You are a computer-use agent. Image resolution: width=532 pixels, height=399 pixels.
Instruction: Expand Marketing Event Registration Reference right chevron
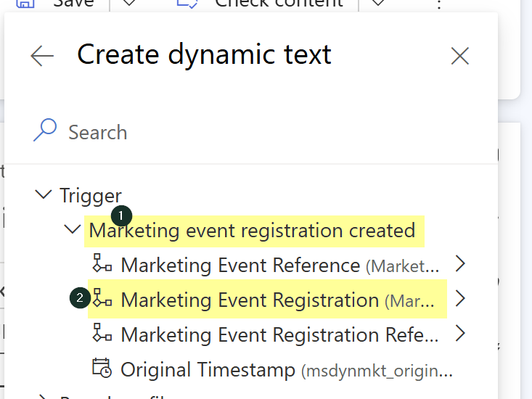[x=459, y=334]
